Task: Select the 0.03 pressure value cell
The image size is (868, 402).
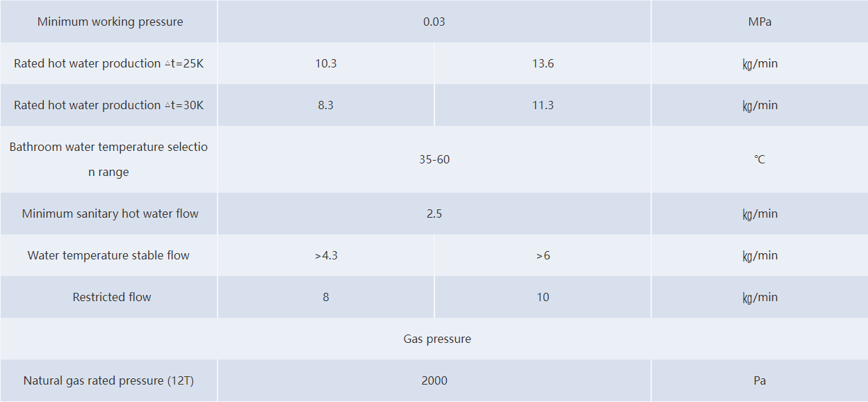Action: click(x=434, y=22)
